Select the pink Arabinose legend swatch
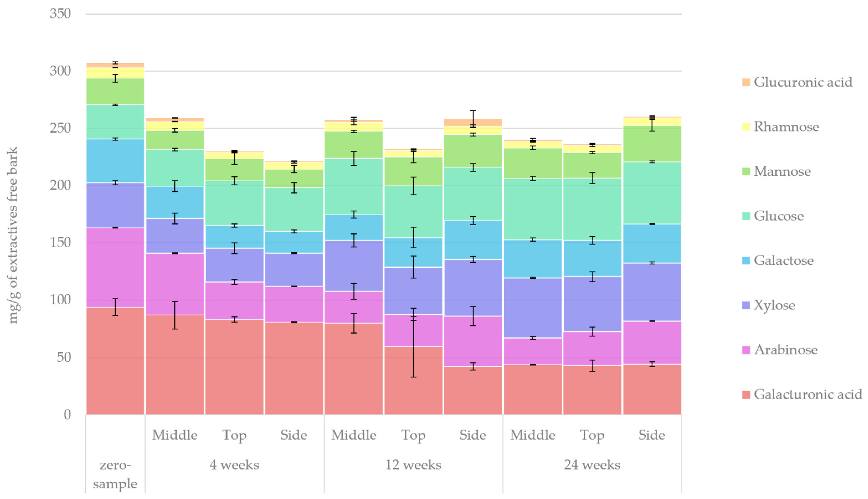Screen dimensions: 868x499 click(x=746, y=350)
